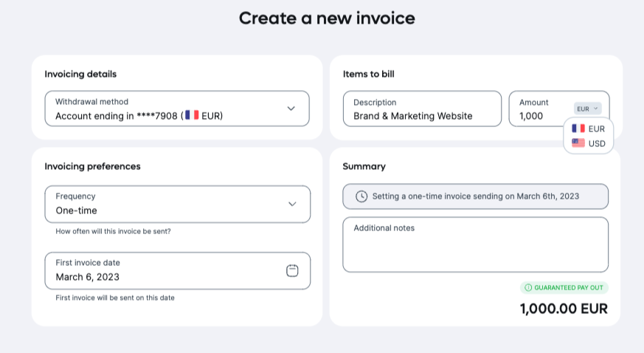Expand the Withdrawal method dropdown chevron
The height and width of the screenshot is (353, 644).
(x=291, y=109)
